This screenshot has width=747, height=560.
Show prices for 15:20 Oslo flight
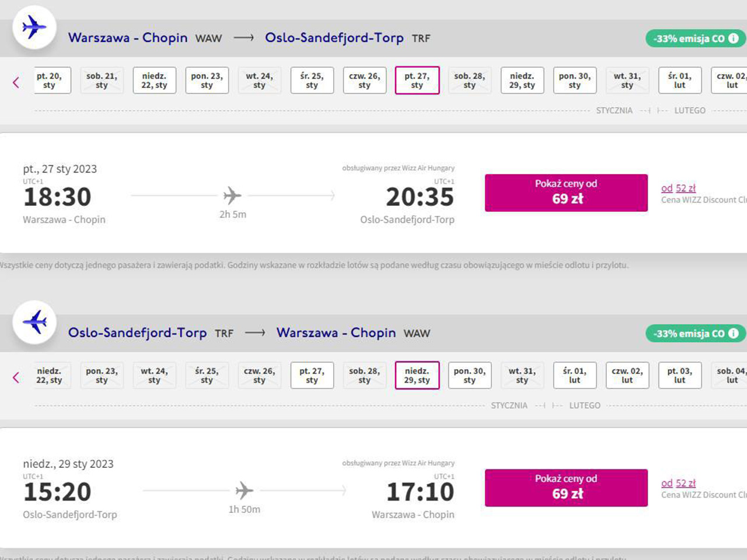pyautogui.click(x=566, y=488)
